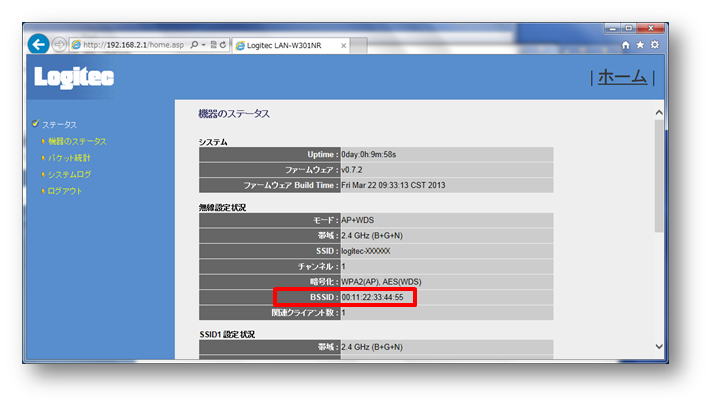Click the scroll down arrow
Image resolution: width=711 pixels, height=406 pixels.
tap(659, 347)
